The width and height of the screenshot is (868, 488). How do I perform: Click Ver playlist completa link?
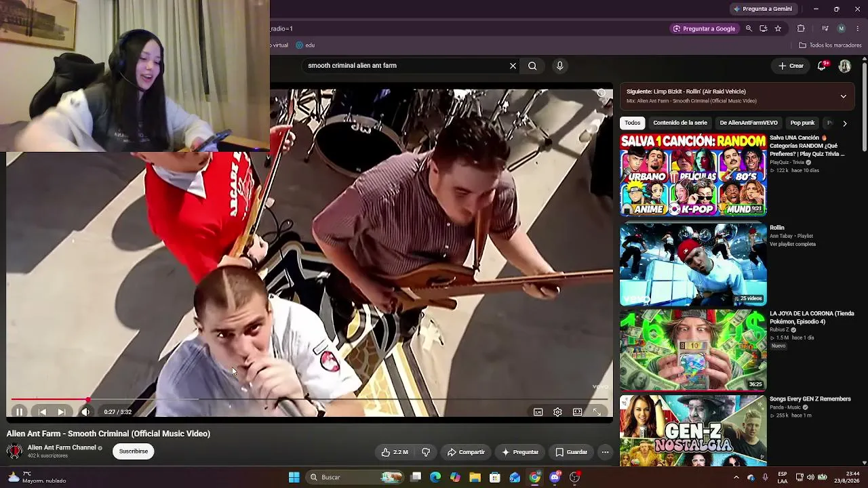pyautogui.click(x=793, y=244)
